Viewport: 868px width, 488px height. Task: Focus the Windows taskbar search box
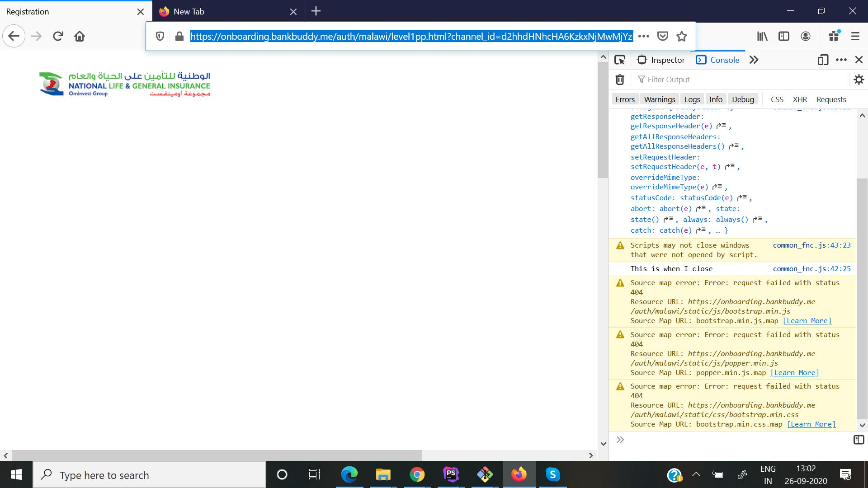coord(149,475)
